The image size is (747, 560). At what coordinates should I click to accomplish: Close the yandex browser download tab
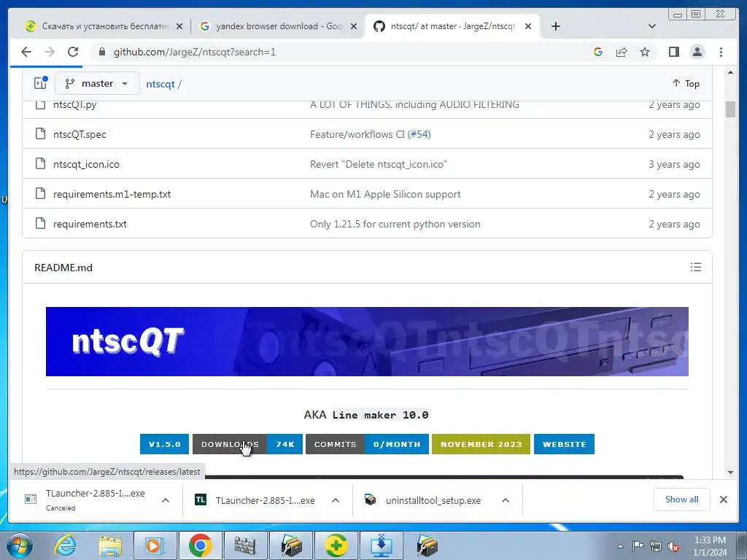[x=354, y=26]
